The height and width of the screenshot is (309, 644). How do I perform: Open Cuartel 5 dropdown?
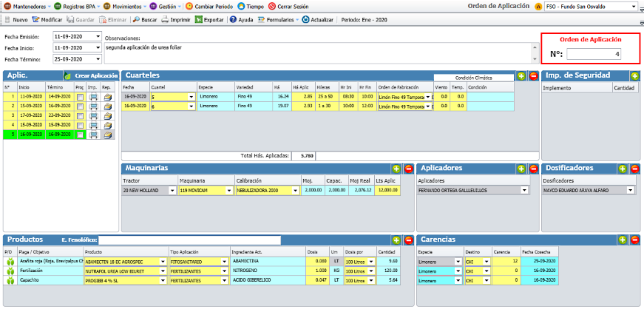coord(191,97)
